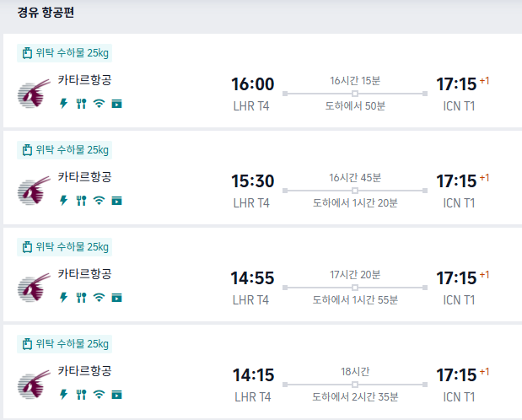Click the 카타르항공 airline name on the 15:30 flight
The image size is (522, 420).
click(84, 177)
